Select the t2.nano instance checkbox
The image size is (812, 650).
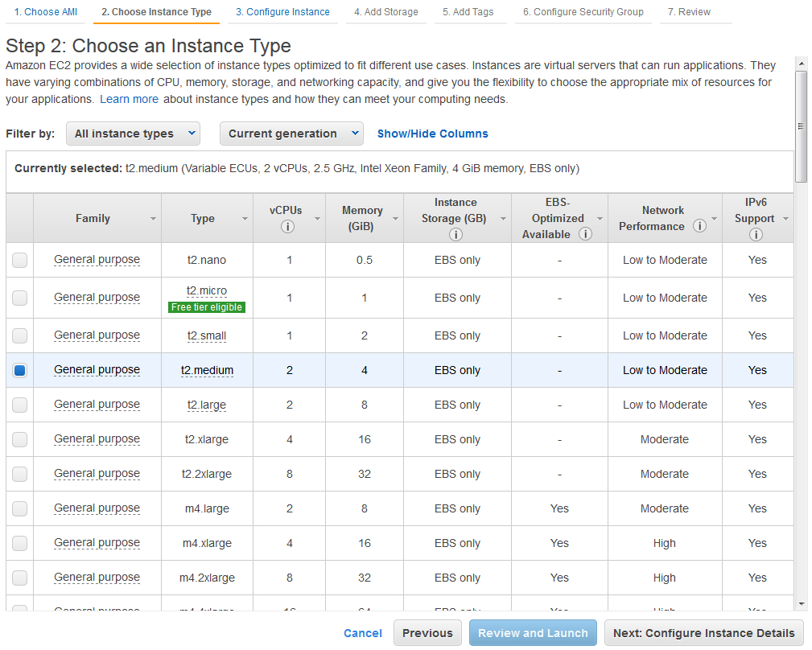point(20,260)
